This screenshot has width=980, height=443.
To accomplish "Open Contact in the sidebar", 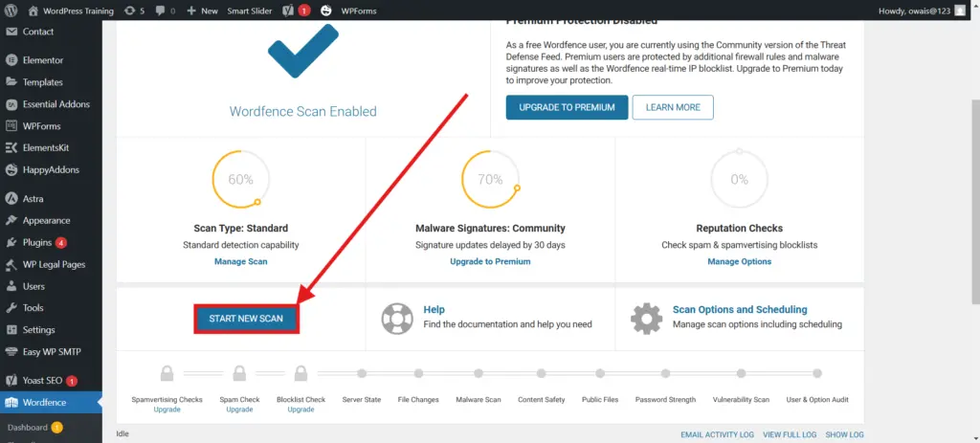I will [38, 32].
